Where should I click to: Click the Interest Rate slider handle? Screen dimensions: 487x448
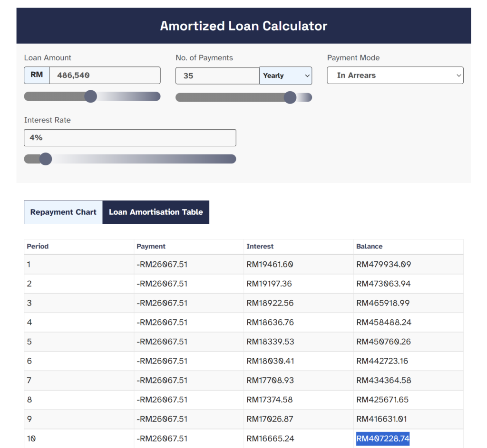tap(46, 159)
